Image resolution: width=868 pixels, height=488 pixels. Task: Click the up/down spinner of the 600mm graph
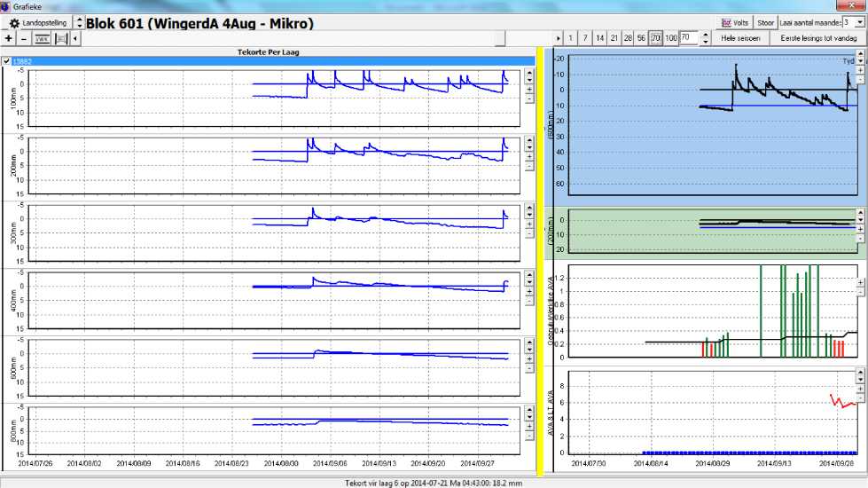pyautogui.click(x=529, y=346)
